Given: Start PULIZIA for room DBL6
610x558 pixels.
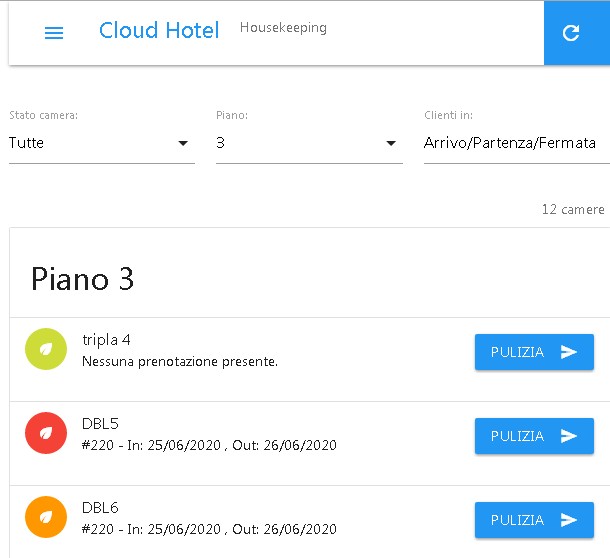Looking at the screenshot, I should coord(534,520).
